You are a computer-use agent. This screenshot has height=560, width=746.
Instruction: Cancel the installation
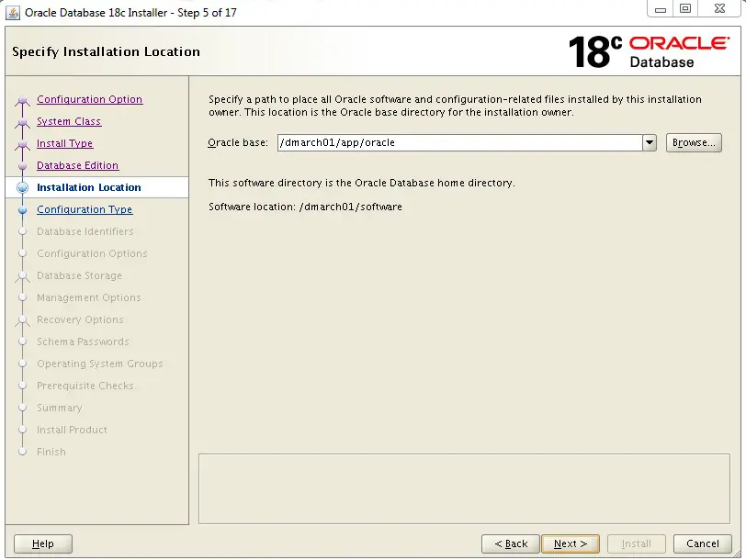702,543
